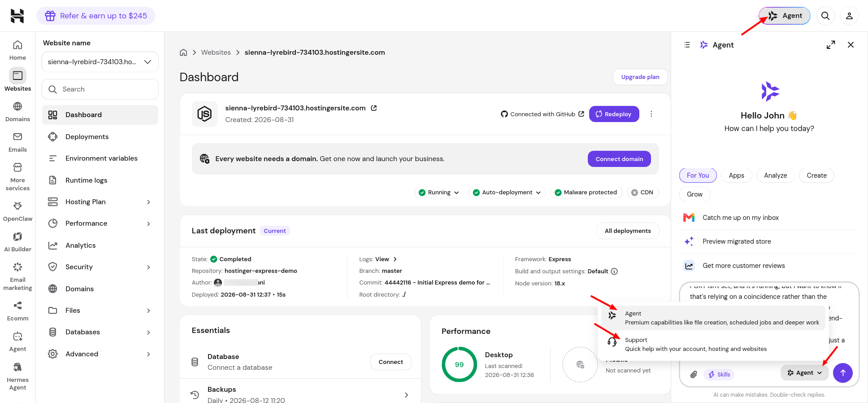Click Websites in the breadcrumb

tap(216, 53)
